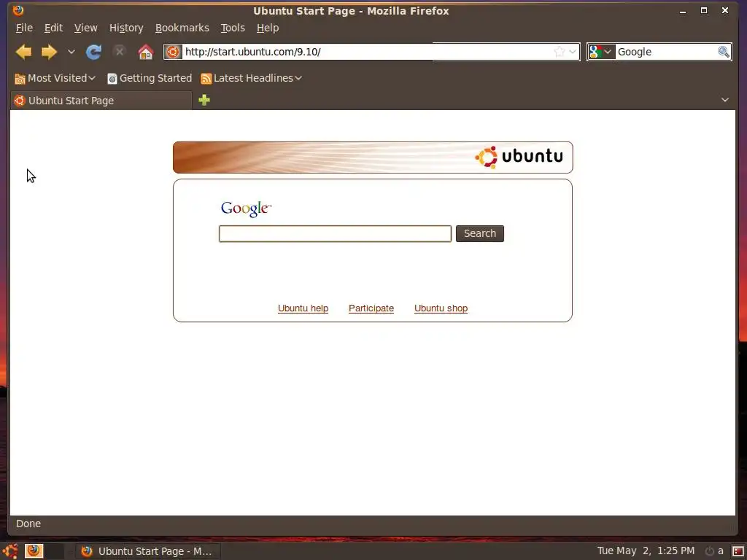Open the Help menu
Viewport: 747px width, 560px height.
pyautogui.click(x=268, y=28)
